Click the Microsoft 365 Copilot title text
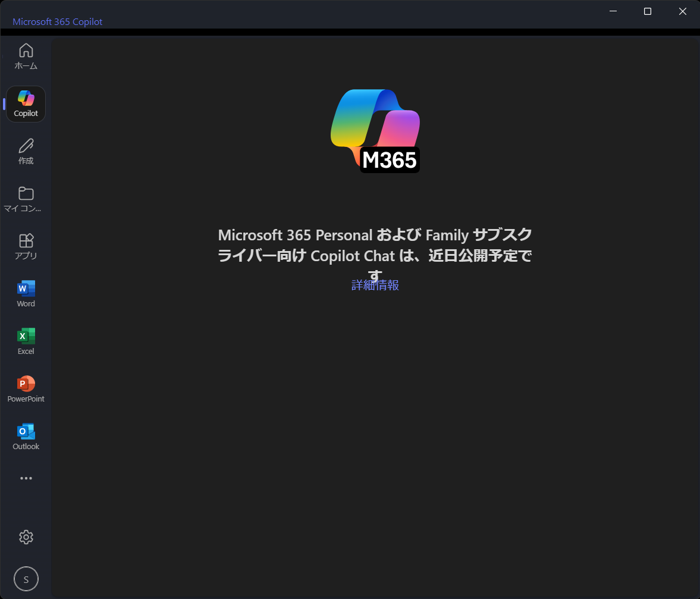Image resolution: width=700 pixels, height=599 pixels. pyautogui.click(x=57, y=21)
